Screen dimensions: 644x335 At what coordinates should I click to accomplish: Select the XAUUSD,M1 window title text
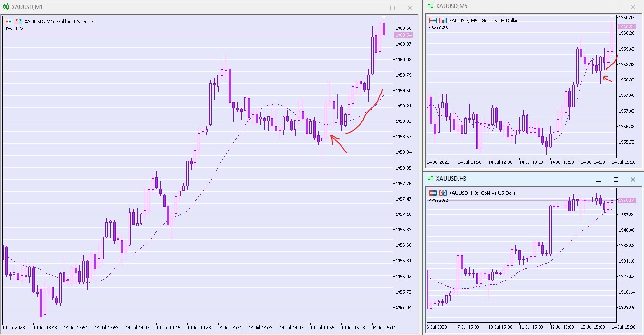point(27,7)
